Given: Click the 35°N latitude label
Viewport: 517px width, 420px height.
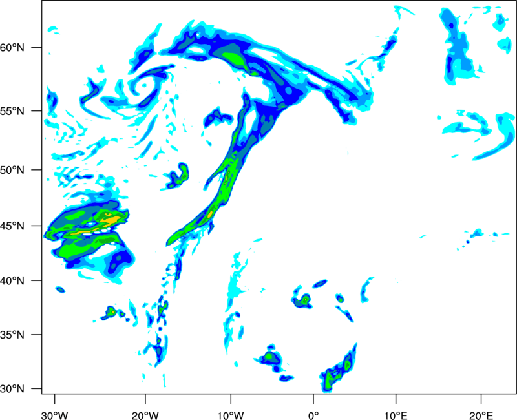Looking at the screenshot, I should point(12,335).
